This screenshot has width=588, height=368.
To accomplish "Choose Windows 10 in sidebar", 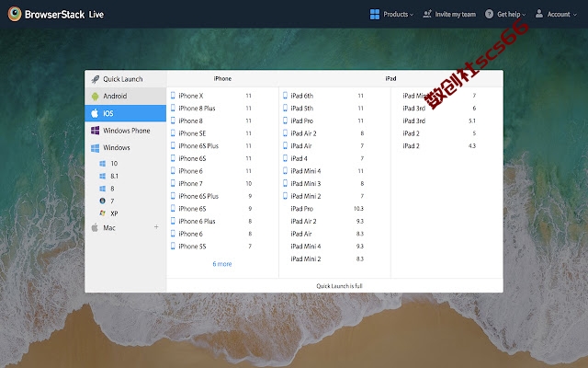I will click(114, 164).
